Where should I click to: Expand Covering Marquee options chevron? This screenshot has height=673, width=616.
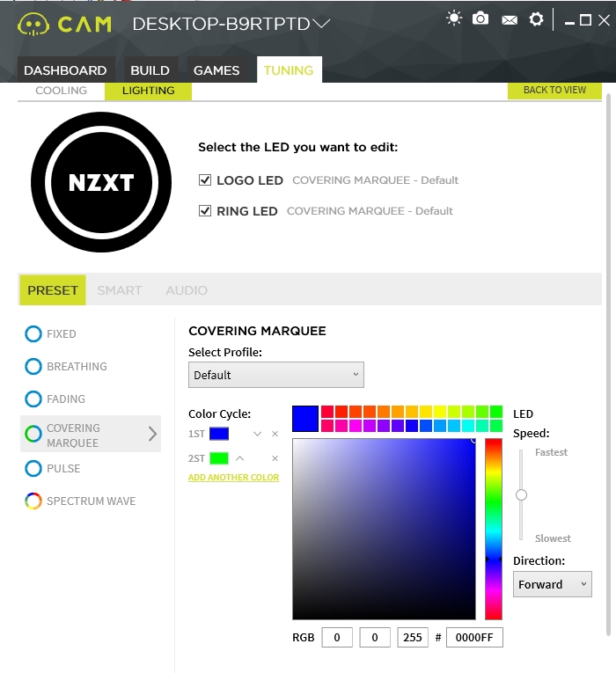click(x=152, y=434)
